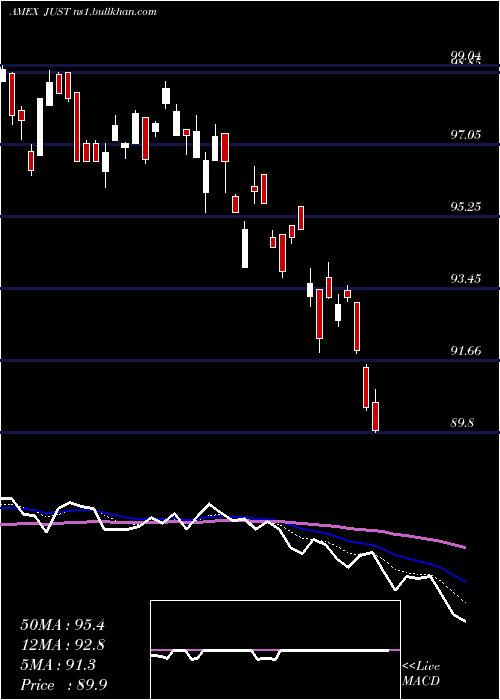
Task: Select the '5MA : 91.3' readout
Action: click(x=58, y=665)
